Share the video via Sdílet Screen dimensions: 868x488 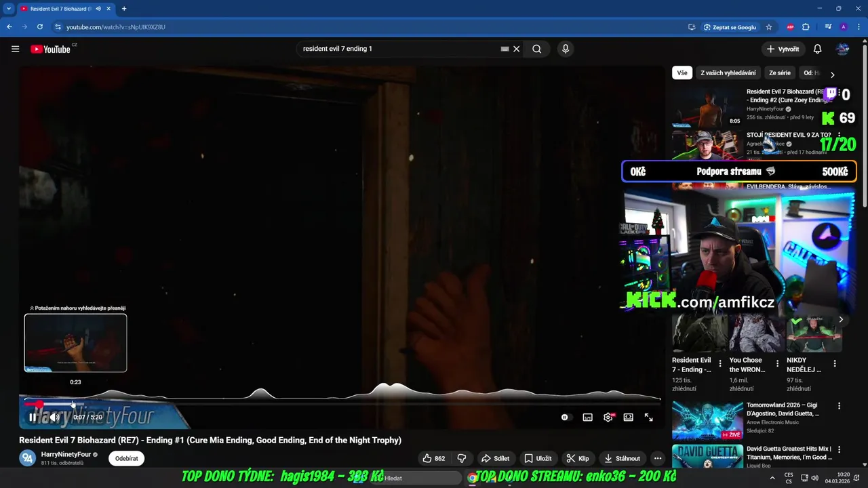[x=495, y=458]
